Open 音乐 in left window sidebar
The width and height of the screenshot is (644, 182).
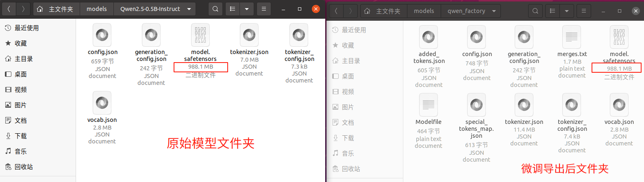pyautogui.click(x=38, y=152)
